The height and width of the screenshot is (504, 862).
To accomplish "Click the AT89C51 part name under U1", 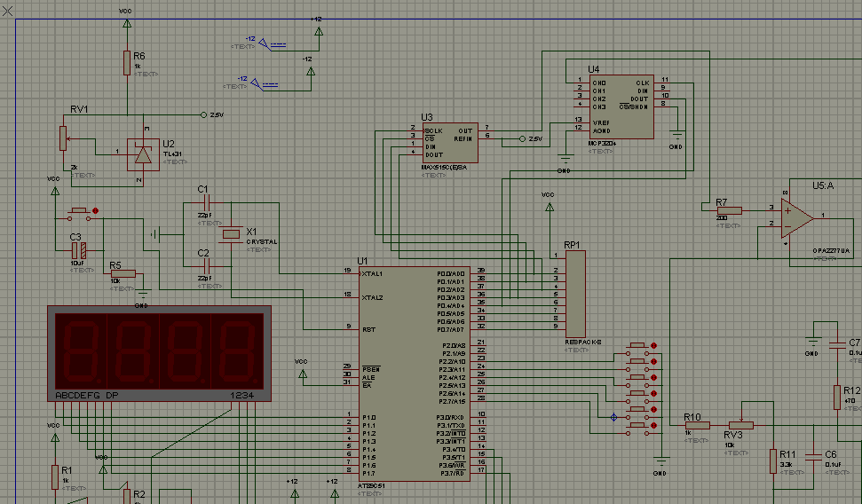I will pyautogui.click(x=372, y=486).
